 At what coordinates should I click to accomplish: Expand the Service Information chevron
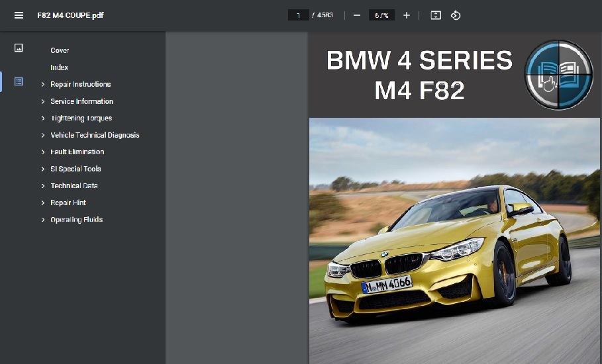click(x=43, y=101)
